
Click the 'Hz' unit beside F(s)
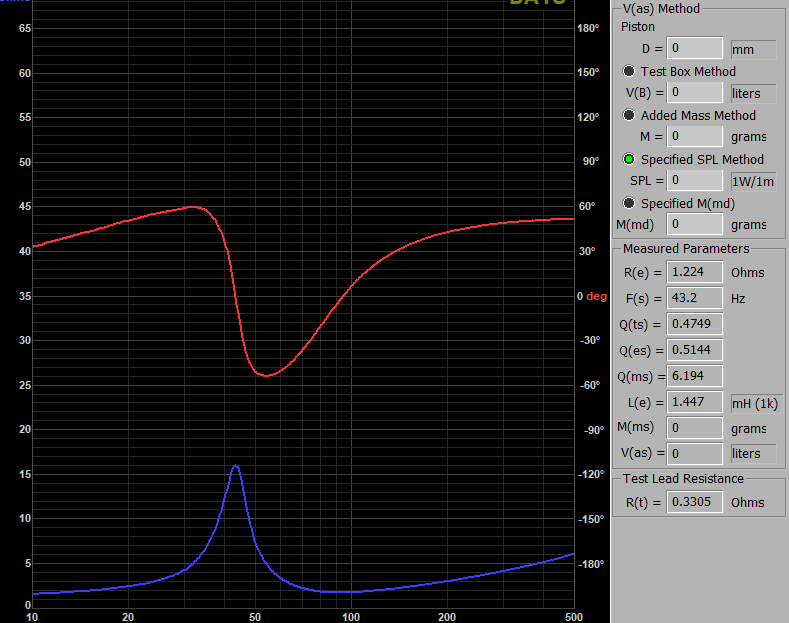[x=738, y=299]
